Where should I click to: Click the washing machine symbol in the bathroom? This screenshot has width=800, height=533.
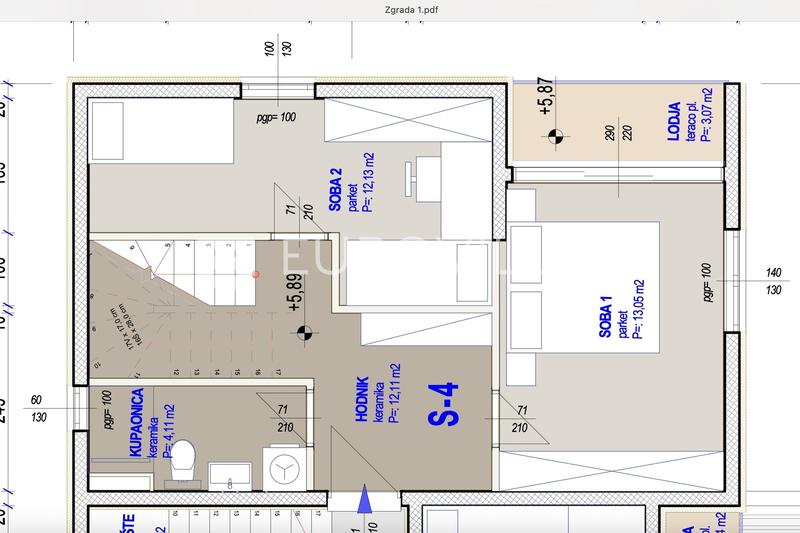(284, 468)
